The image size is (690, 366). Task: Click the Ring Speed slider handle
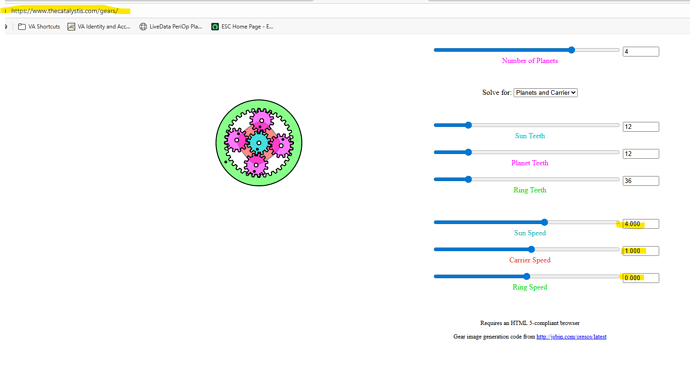(527, 276)
